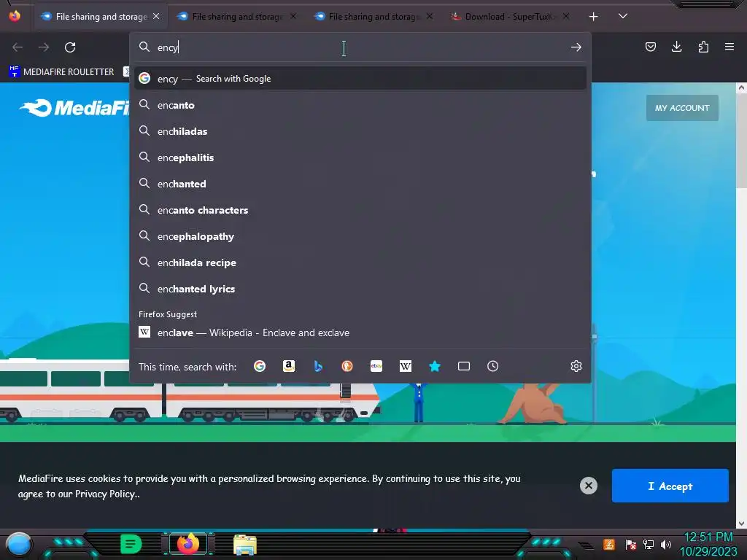Switch to third File sharing and storage tab
This screenshot has width=747, height=560.
(374, 17)
